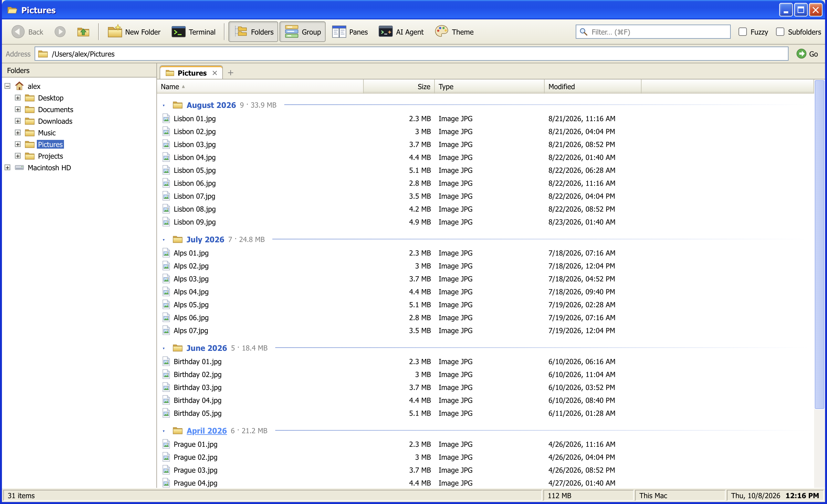Enable the Fuzzy checkbox
Viewport: 827px width, 504px height.
tap(742, 32)
